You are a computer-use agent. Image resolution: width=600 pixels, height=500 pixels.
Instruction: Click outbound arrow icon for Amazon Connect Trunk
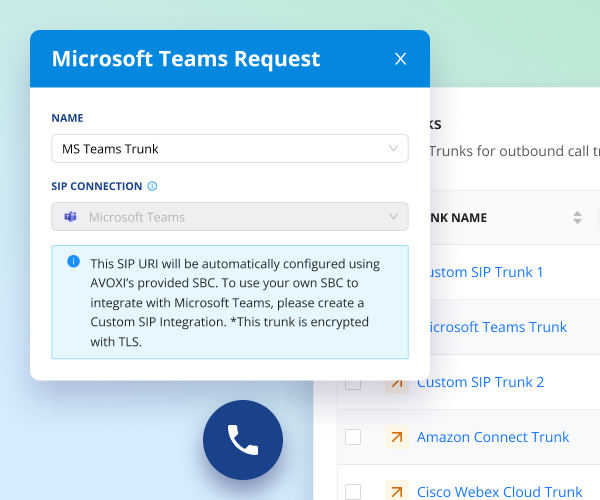pyautogui.click(x=397, y=437)
